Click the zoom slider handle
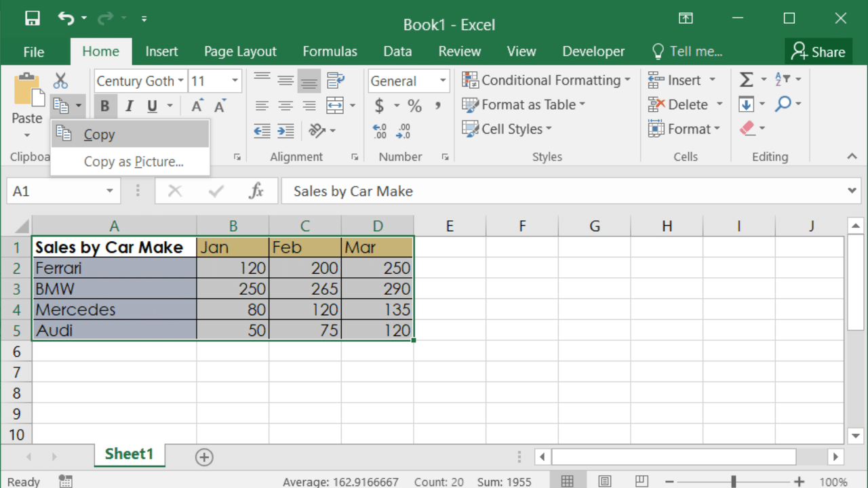This screenshot has width=868, height=488. pyautogui.click(x=734, y=481)
